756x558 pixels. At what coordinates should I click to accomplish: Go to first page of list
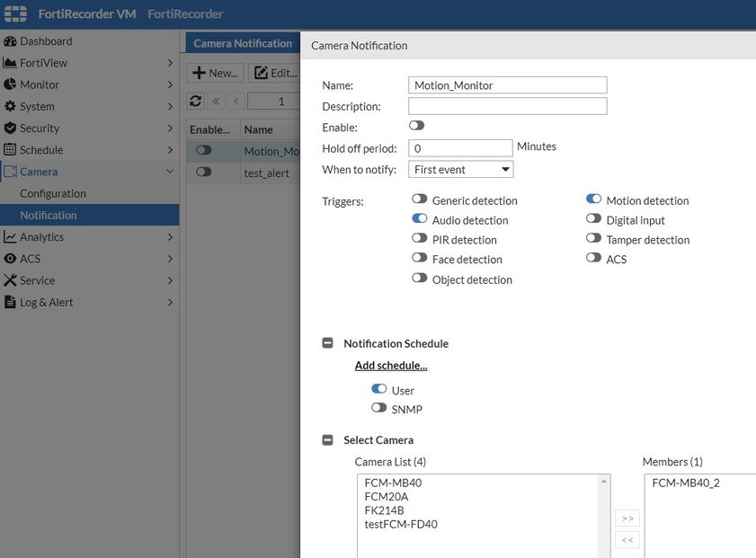click(x=216, y=102)
